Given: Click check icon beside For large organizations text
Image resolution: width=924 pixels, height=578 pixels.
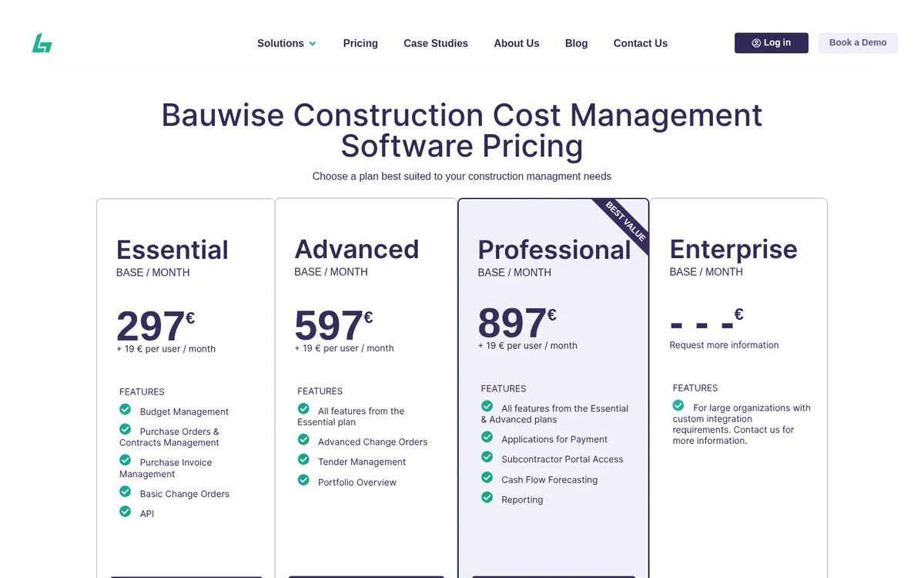Looking at the screenshot, I should tap(678, 405).
